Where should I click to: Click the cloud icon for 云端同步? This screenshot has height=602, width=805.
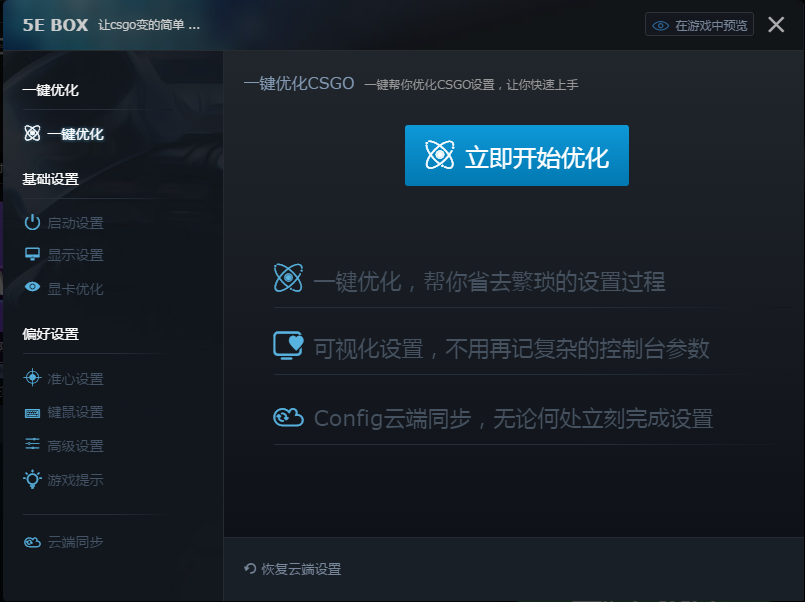tap(32, 542)
